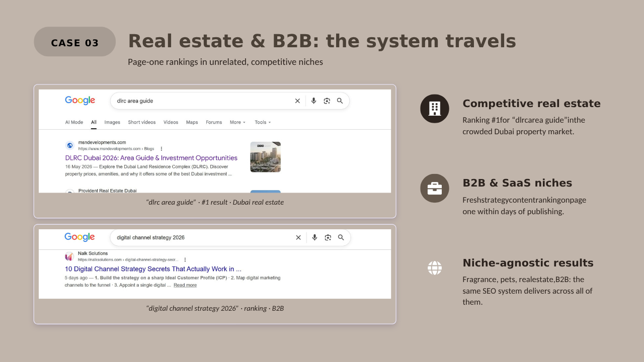Open the Short videos tab
This screenshot has height=362, width=644.
coord(142,122)
